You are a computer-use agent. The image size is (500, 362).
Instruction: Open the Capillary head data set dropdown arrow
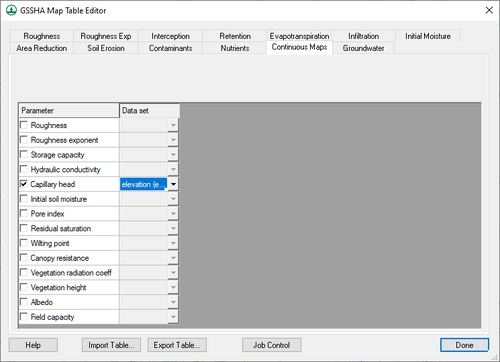coord(173,184)
